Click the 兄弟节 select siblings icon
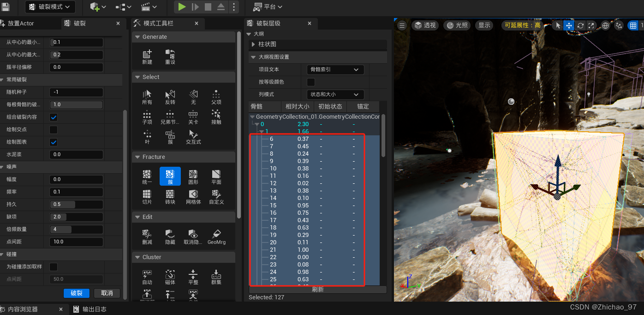Image resolution: width=644 pixels, height=315 pixels. pos(170,117)
